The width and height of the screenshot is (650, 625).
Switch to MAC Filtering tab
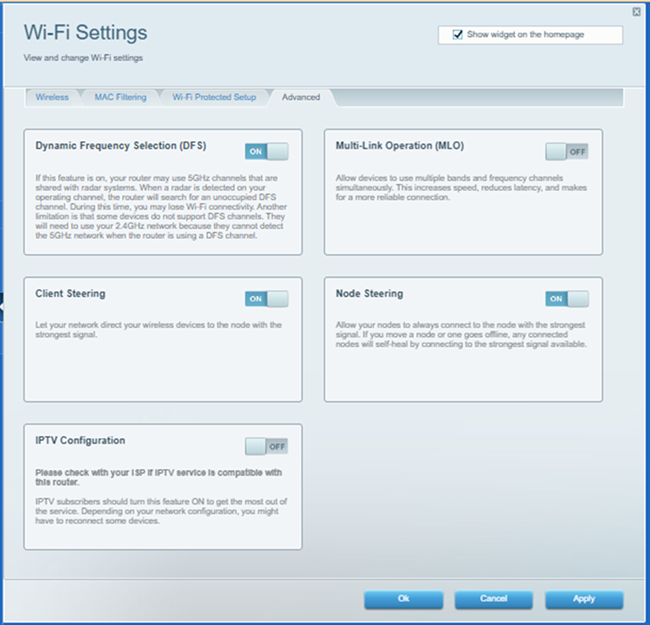tap(120, 97)
